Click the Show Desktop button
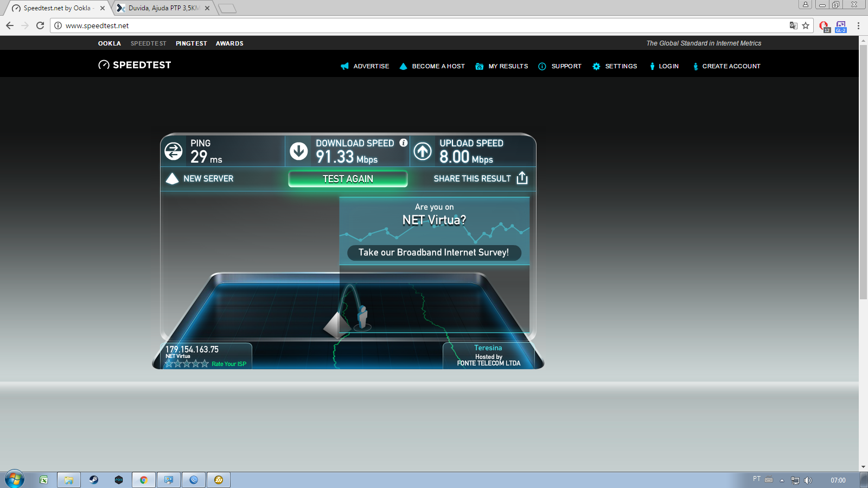Image resolution: width=868 pixels, height=488 pixels. coord(864,480)
